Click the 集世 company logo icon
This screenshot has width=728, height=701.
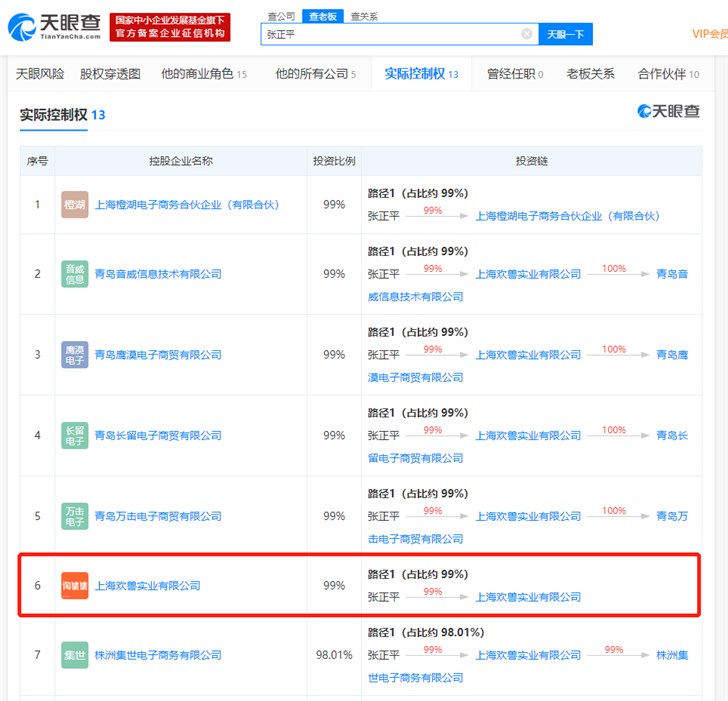coord(75,655)
